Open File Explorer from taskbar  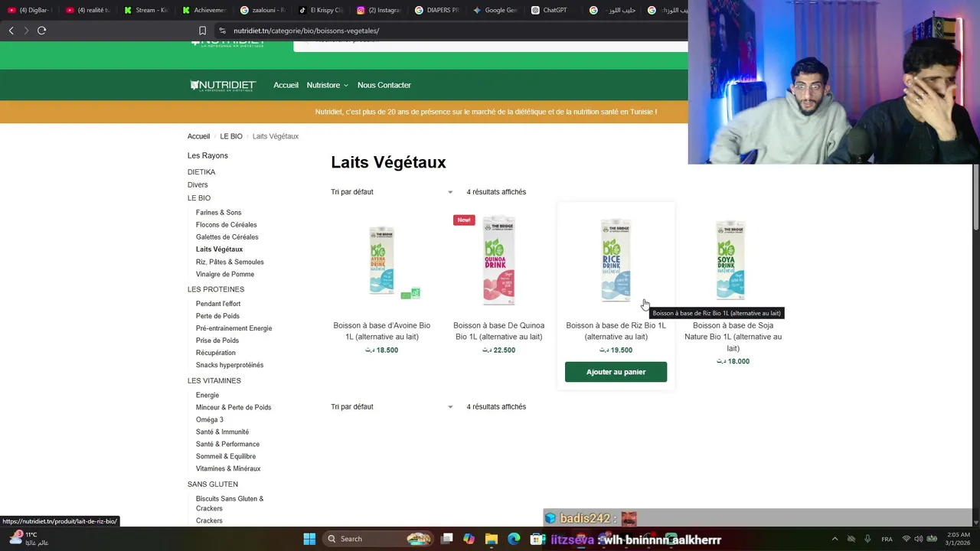pyautogui.click(x=492, y=539)
